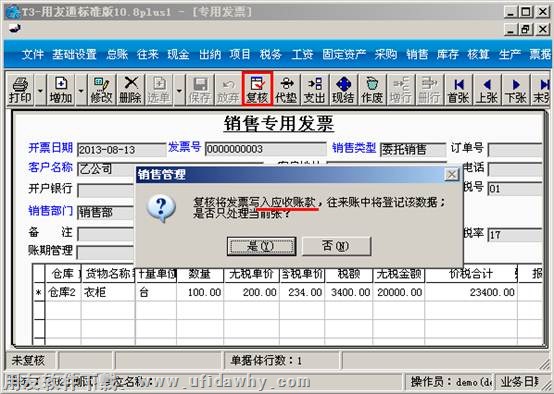Click the quantity cell 100.00

pos(200,292)
